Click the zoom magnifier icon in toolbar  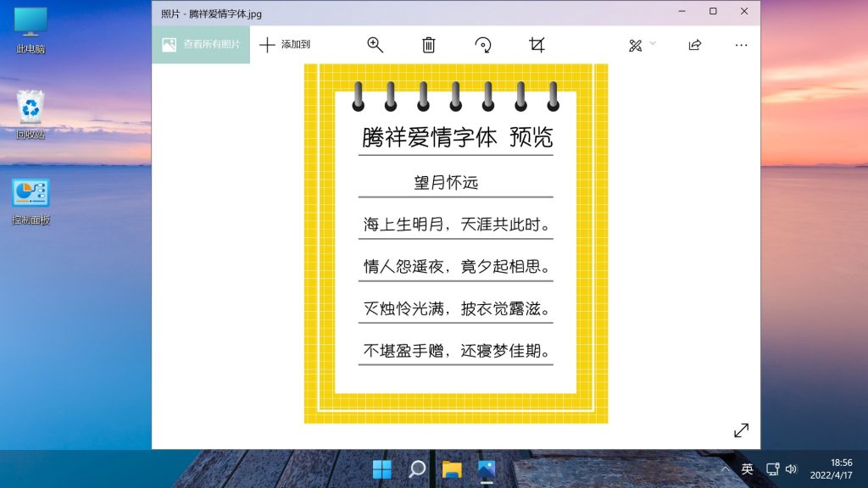click(x=375, y=45)
